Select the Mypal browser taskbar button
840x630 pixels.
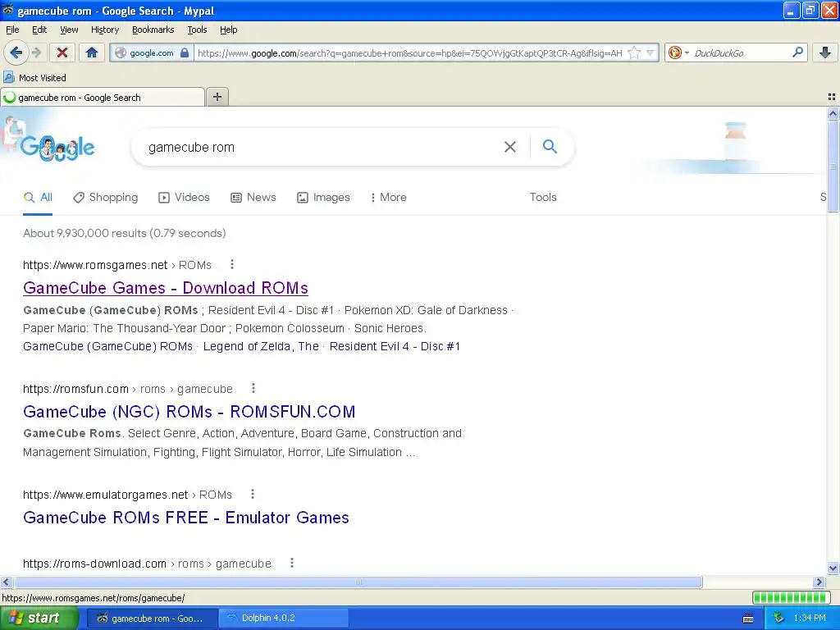tap(153, 619)
